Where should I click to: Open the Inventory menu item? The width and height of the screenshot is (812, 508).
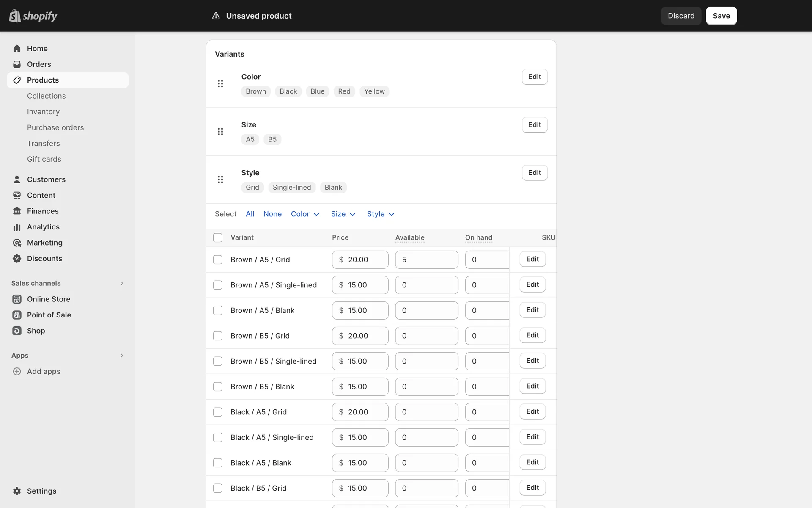pos(43,112)
